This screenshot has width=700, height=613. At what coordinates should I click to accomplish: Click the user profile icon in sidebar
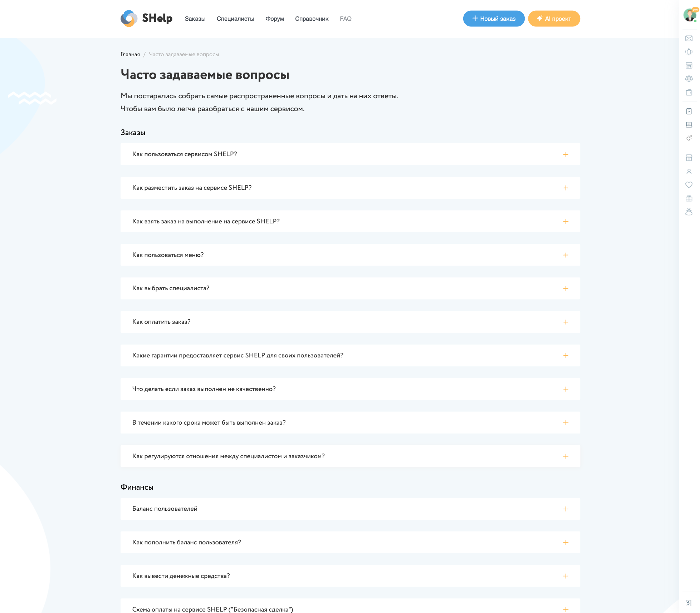(689, 172)
